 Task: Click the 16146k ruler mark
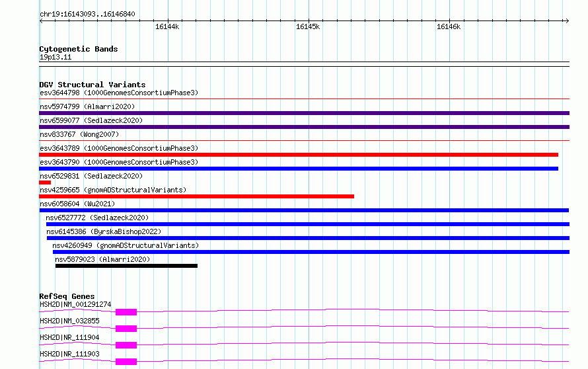coord(449,26)
